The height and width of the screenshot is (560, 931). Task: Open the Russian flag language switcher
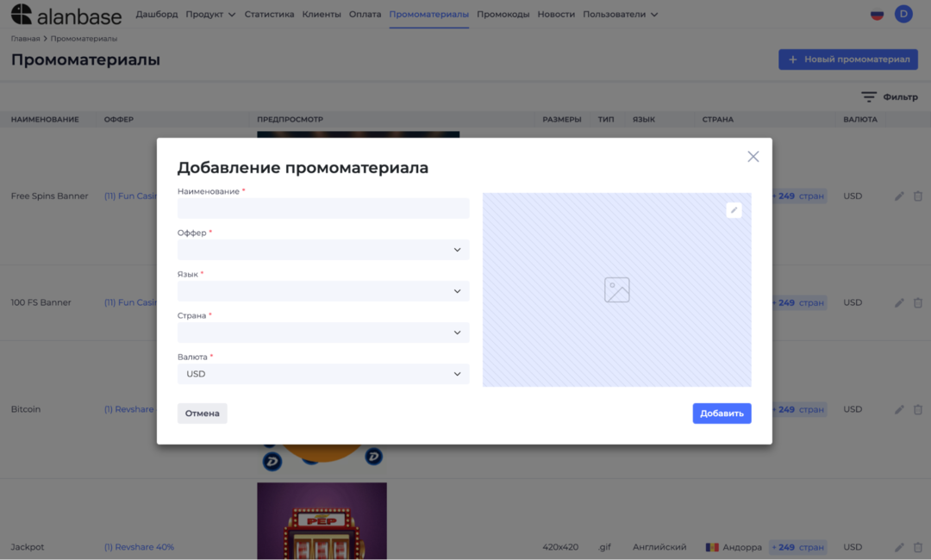click(877, 13)
